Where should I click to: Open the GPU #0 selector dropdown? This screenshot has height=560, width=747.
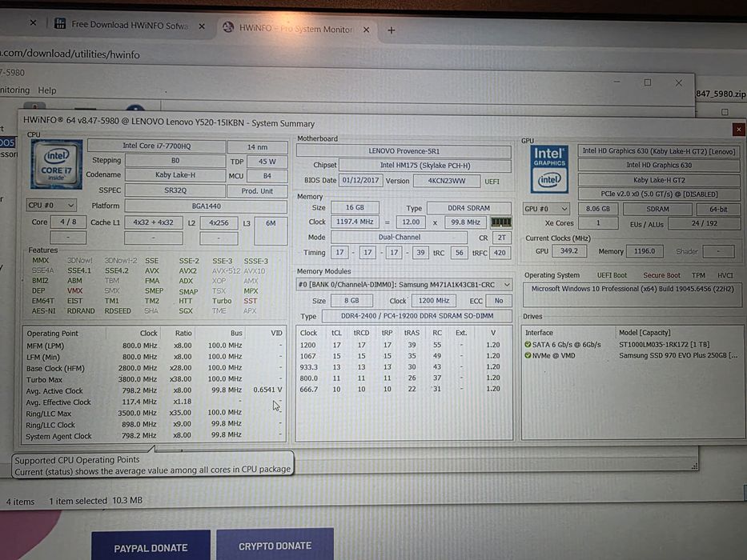(x=546, y=209)
